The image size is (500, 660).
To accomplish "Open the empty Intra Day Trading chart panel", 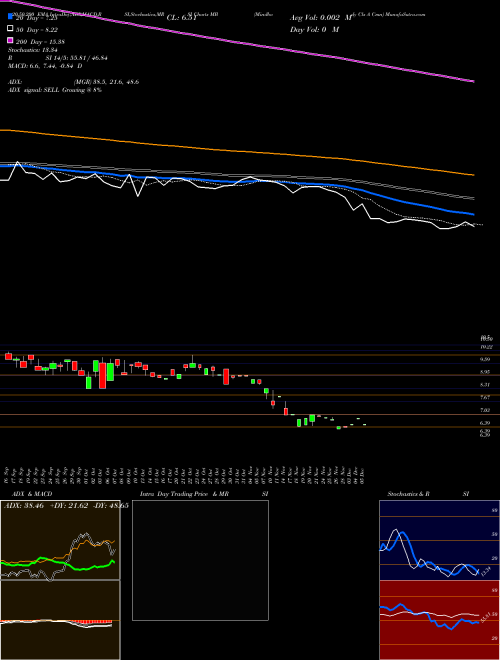I will pos(200,560).
